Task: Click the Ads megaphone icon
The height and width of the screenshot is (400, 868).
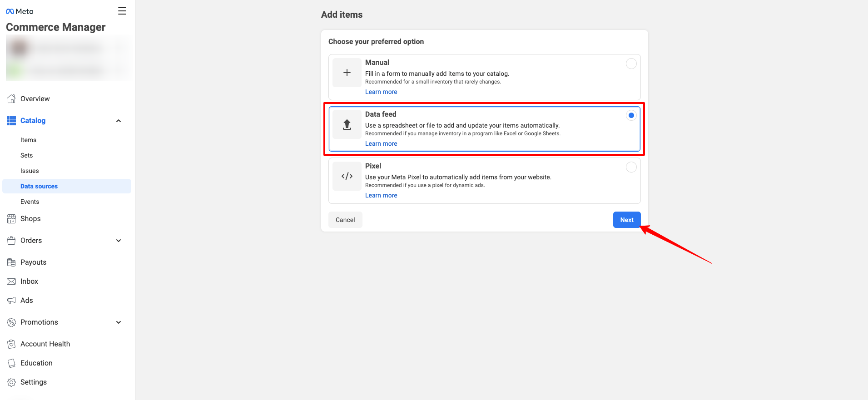Action: coord(11,301)
